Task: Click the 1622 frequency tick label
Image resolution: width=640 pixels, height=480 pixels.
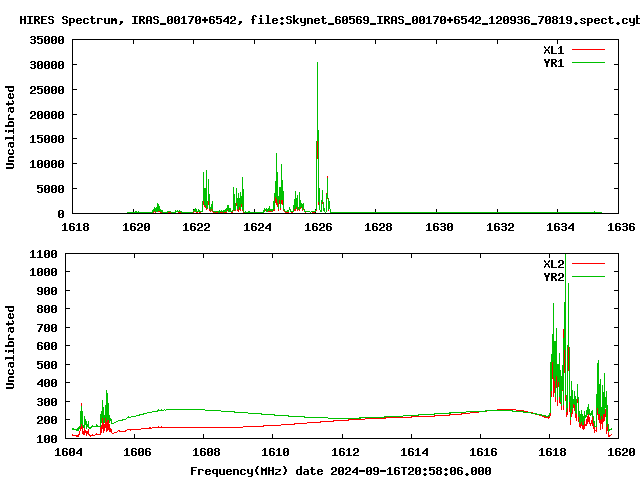Action: click(196, 227)
